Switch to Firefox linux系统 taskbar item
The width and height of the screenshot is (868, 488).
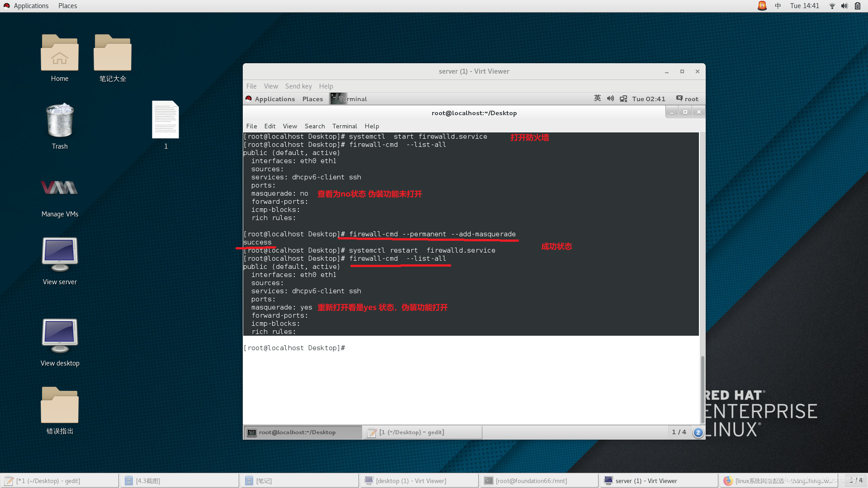tap(779, 481)
